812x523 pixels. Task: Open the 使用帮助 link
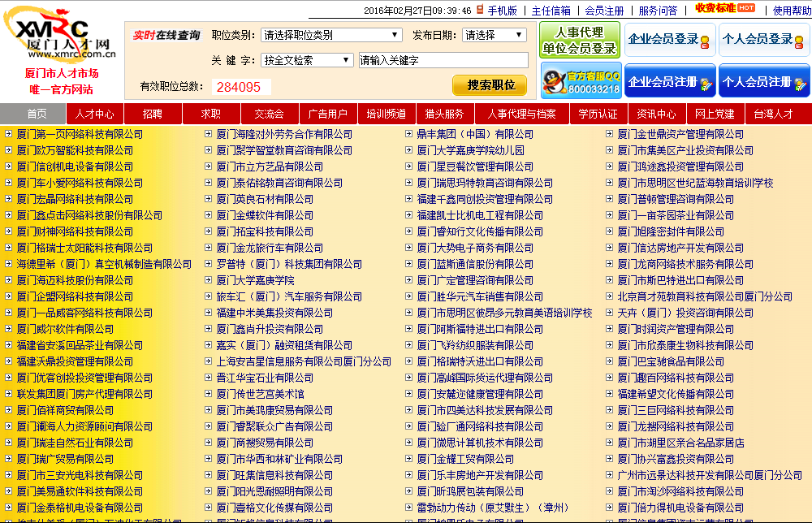(x=792, y=11)
